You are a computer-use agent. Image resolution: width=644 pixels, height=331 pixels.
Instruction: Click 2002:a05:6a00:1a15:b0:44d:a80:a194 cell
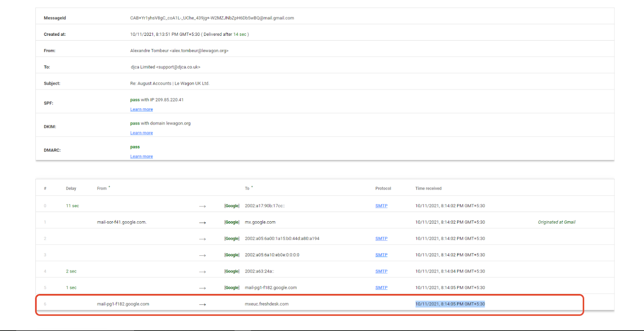[282, 238]
